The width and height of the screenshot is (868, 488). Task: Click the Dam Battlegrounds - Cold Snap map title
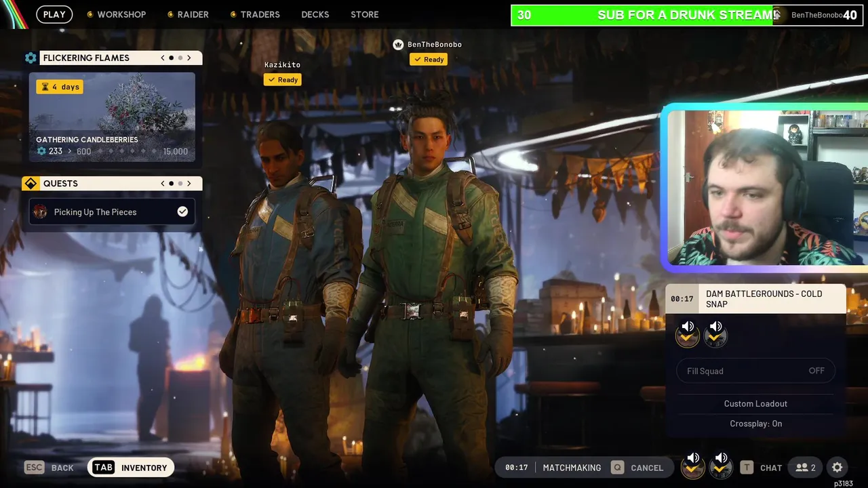point(764,299)
